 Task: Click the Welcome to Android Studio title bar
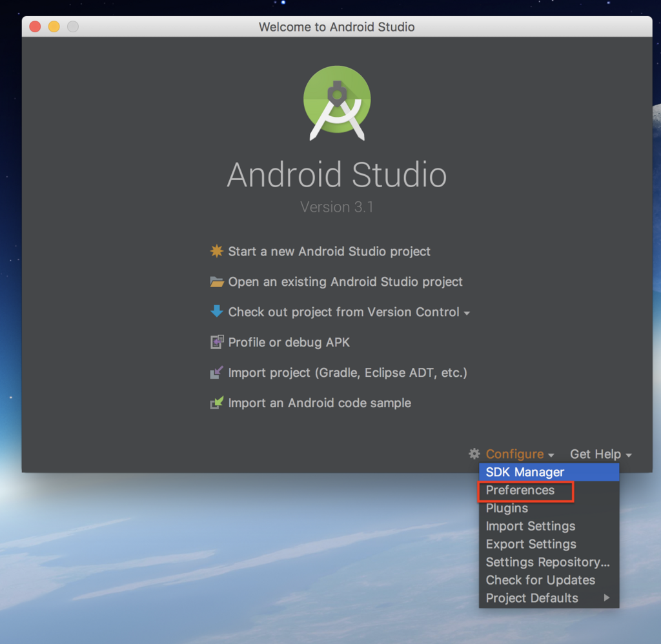coord(337,26)
